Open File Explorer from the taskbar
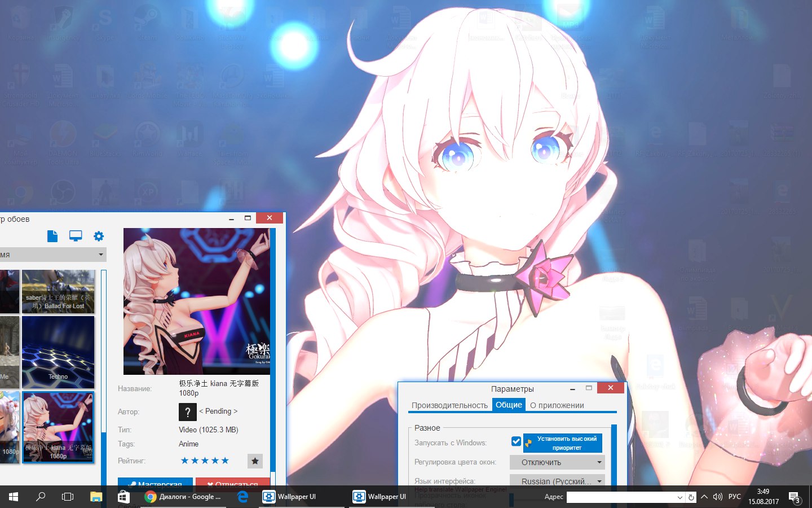 tap(96, 497)
